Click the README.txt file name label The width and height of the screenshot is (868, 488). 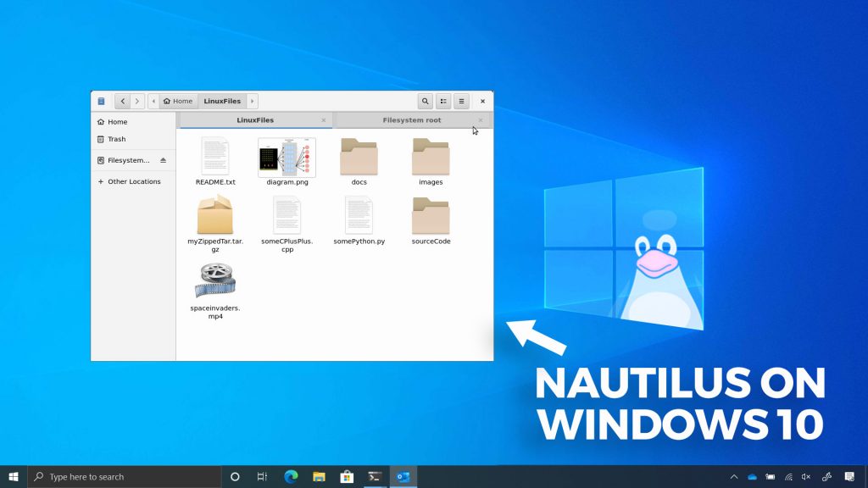215,182
